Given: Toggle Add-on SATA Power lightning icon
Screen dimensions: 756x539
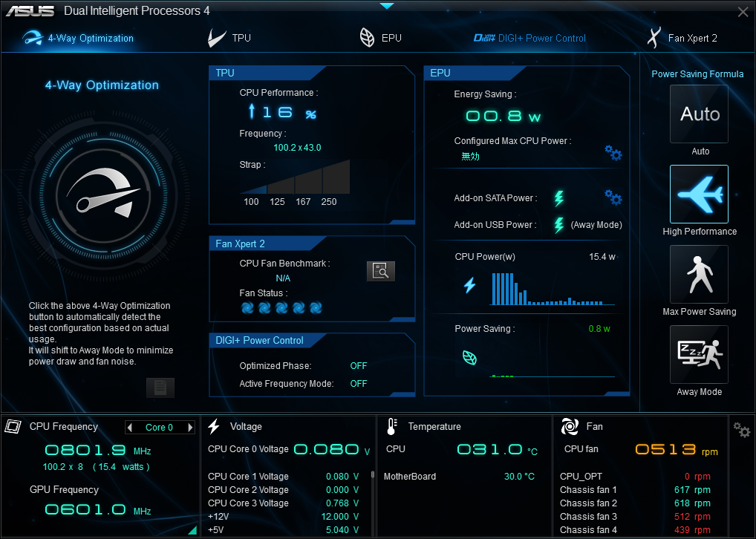Looking at the screenshot, I should 558,198.
